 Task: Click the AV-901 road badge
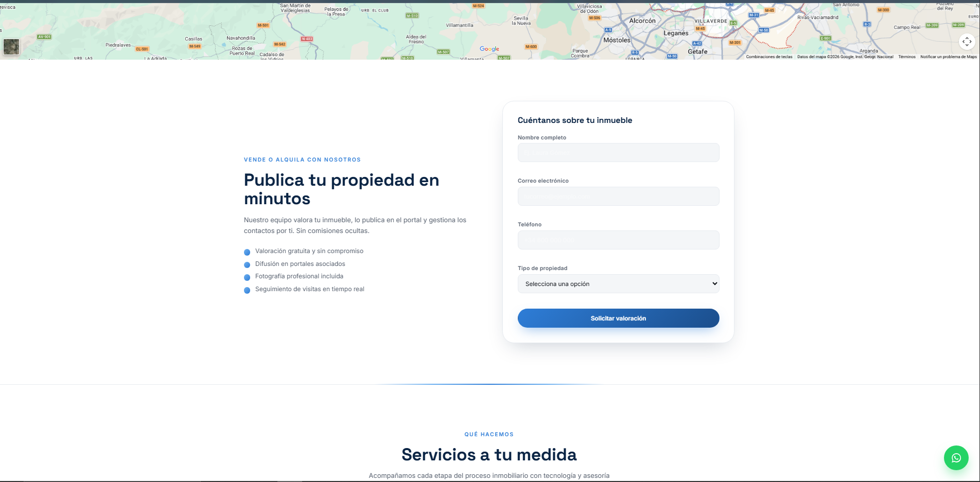[x=44, y=37]
